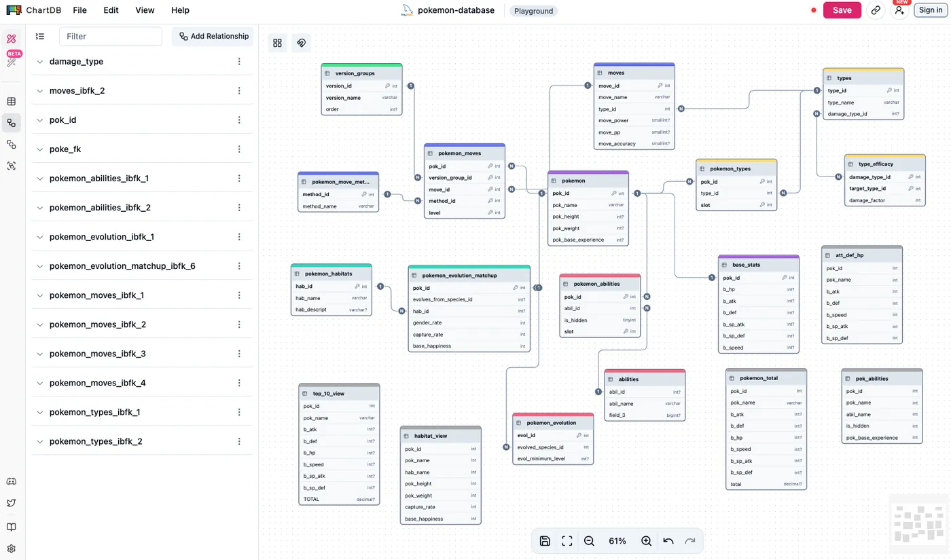
Task: Undo the last action
Action: coord(668,541)
